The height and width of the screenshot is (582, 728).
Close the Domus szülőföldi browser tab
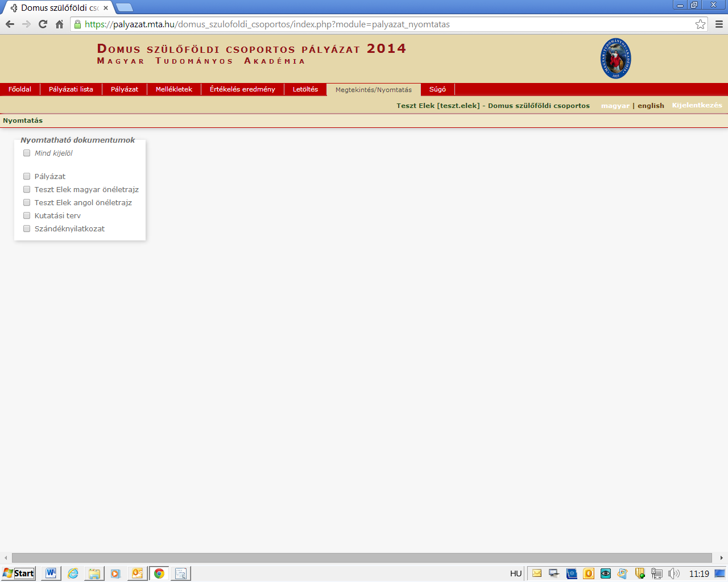click(105, 8)
